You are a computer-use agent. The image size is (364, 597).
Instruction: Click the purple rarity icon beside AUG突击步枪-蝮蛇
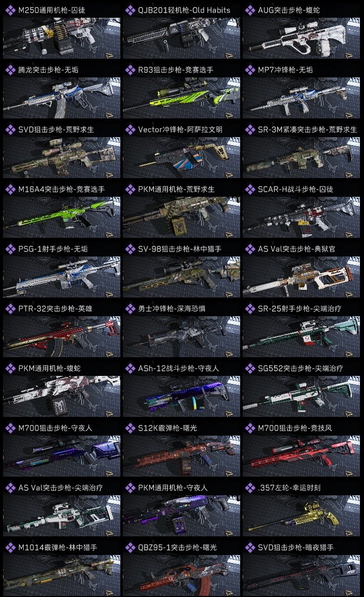pos(250,10)
